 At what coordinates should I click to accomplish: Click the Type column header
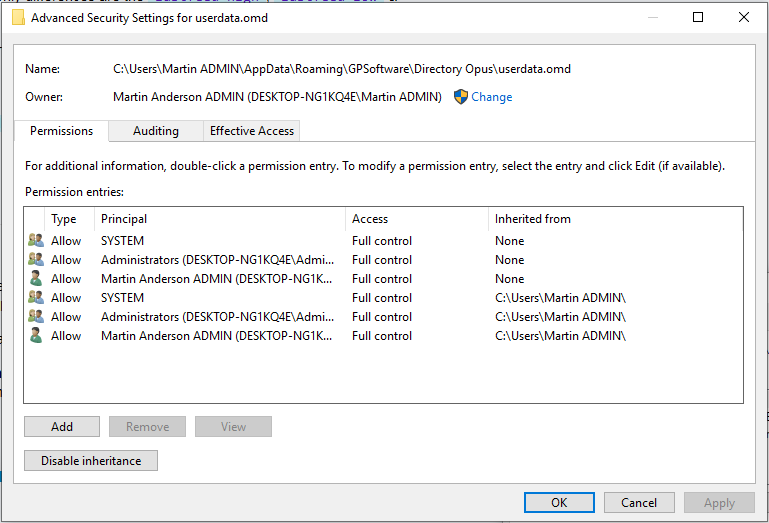coord(70,219)
